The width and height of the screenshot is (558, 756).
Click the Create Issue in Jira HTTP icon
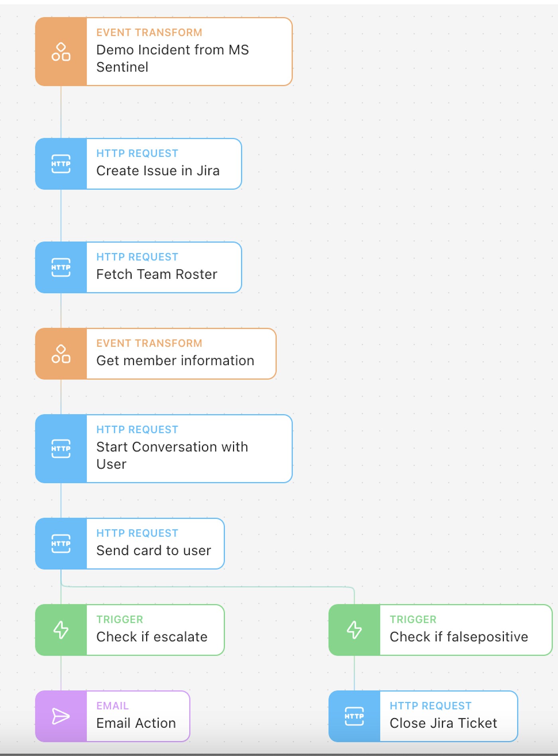61,164
